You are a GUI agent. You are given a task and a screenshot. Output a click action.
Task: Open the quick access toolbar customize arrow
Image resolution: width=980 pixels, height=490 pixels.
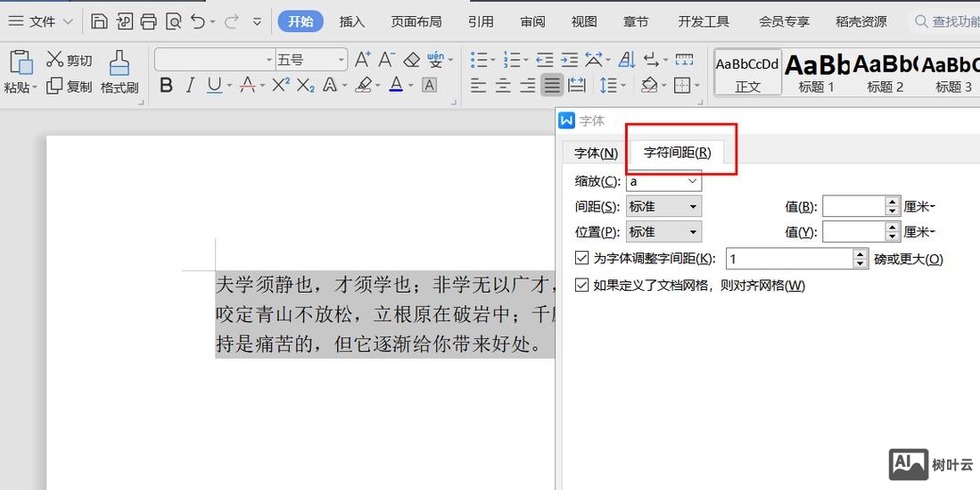point(257,21)
